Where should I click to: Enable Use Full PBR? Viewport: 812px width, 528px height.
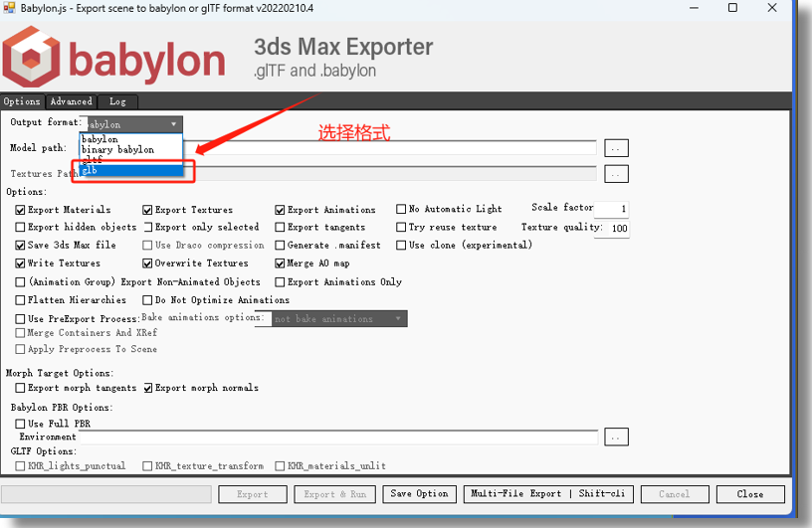click(20, 424)
